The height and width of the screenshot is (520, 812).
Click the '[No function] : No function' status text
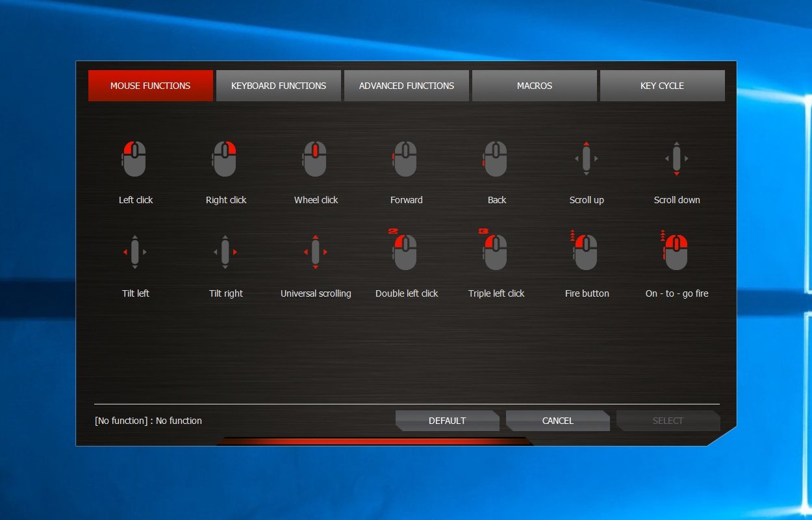(148, 421)
